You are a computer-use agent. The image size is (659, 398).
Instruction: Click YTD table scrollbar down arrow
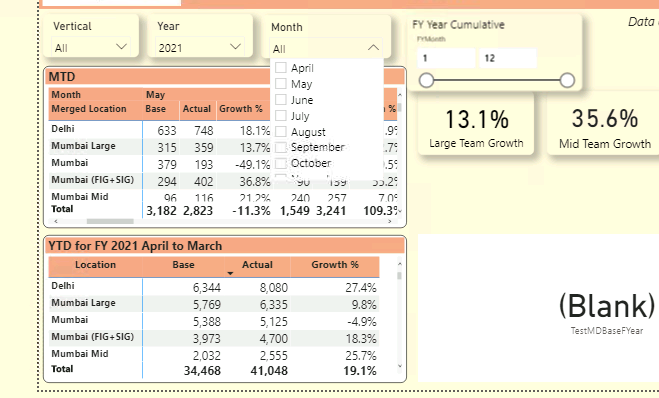click(x=399, y=366)
